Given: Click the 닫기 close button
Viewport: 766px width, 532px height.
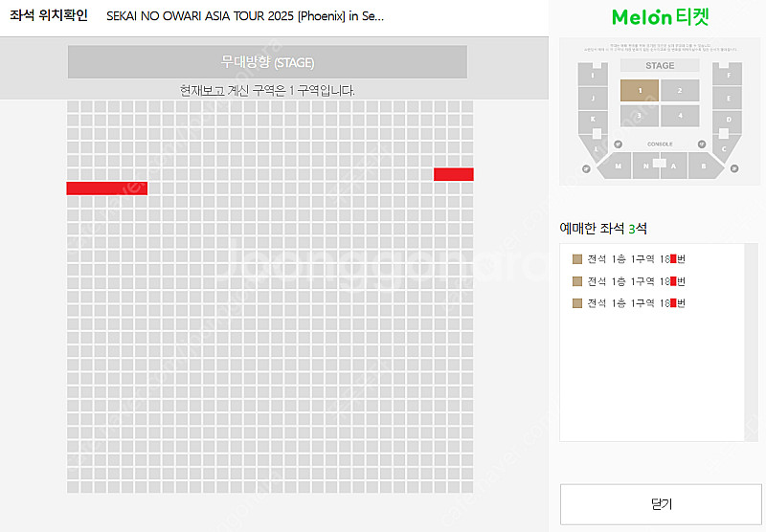Looking at the screenshot, I should [661, 504].
